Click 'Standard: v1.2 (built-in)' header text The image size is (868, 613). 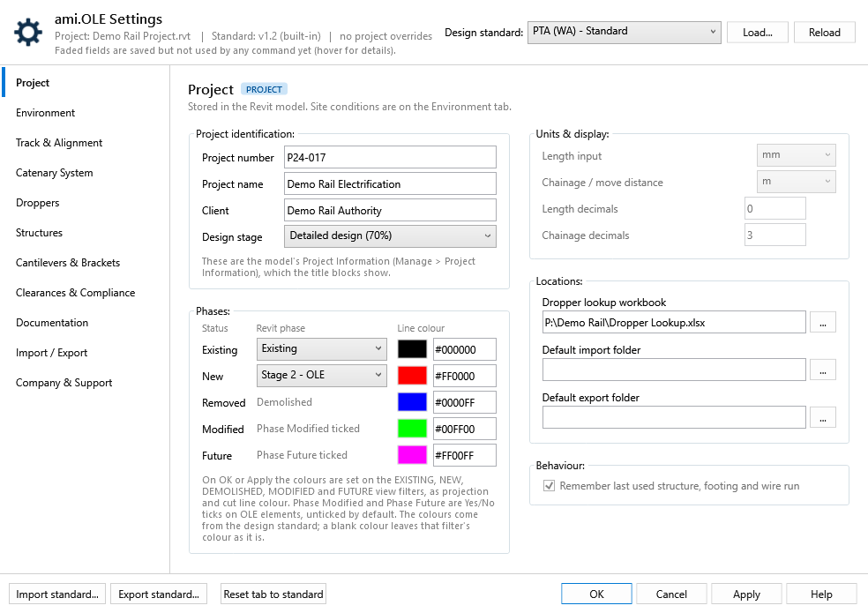(x=266, y=36)
